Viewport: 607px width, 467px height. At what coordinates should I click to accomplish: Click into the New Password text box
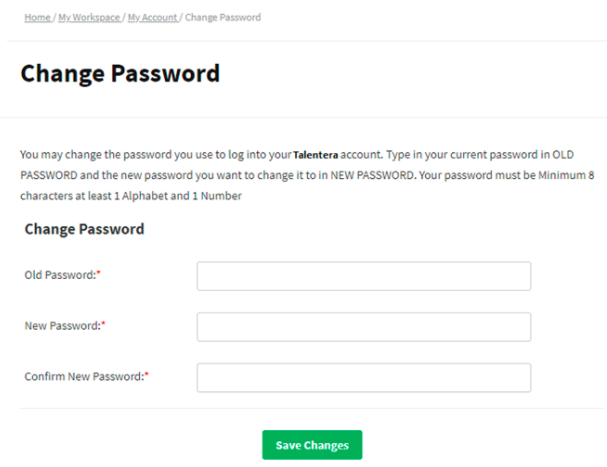(x=363, y=327)
